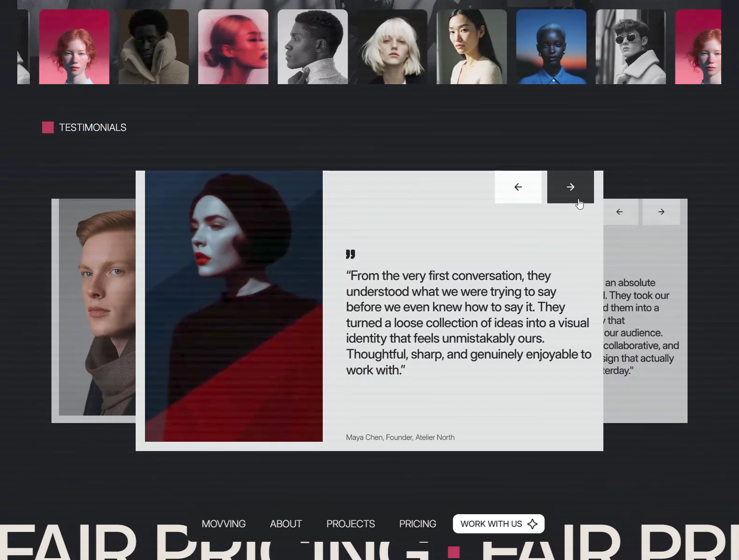Select the black-and-white side profile portrait of a man
This screenshot has width=739, height=560.
pos(313,47)
